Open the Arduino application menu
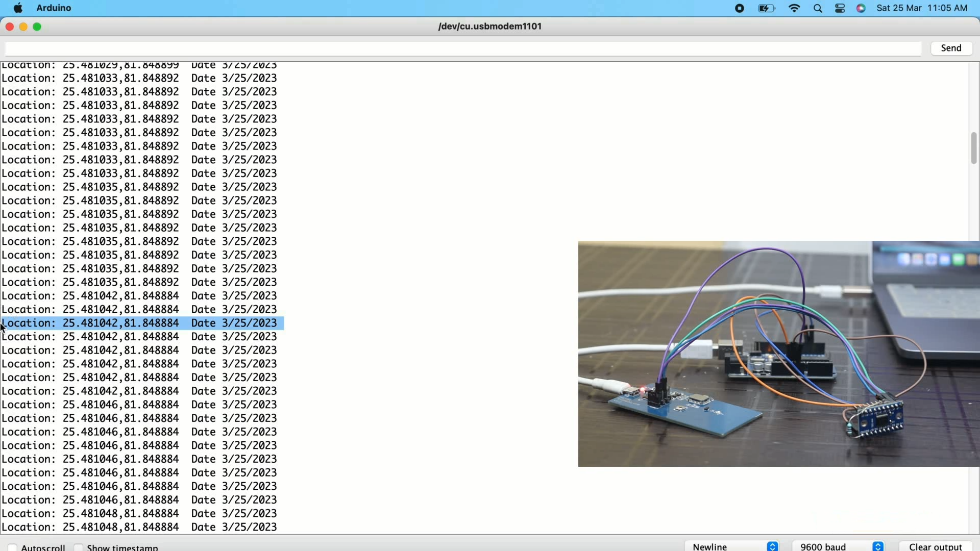This screenshot has width=980, height=551. pos(54,8)
